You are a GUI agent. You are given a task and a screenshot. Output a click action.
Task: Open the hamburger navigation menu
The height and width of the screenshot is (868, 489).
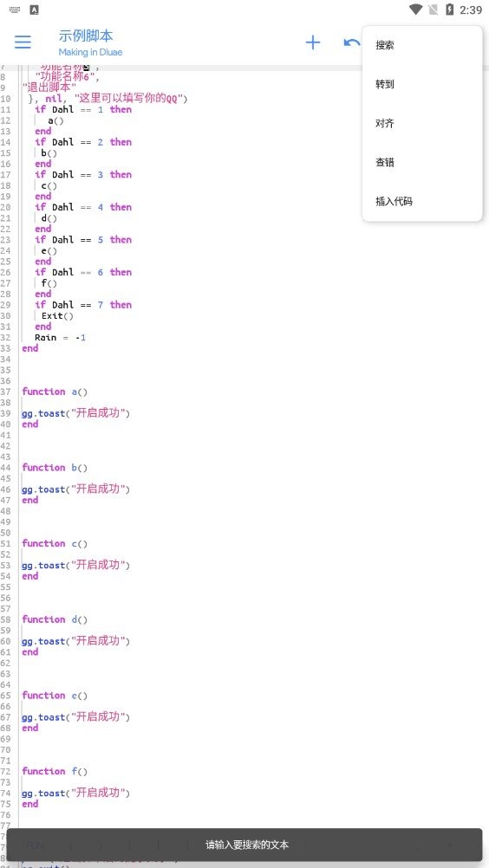point(23,42)
